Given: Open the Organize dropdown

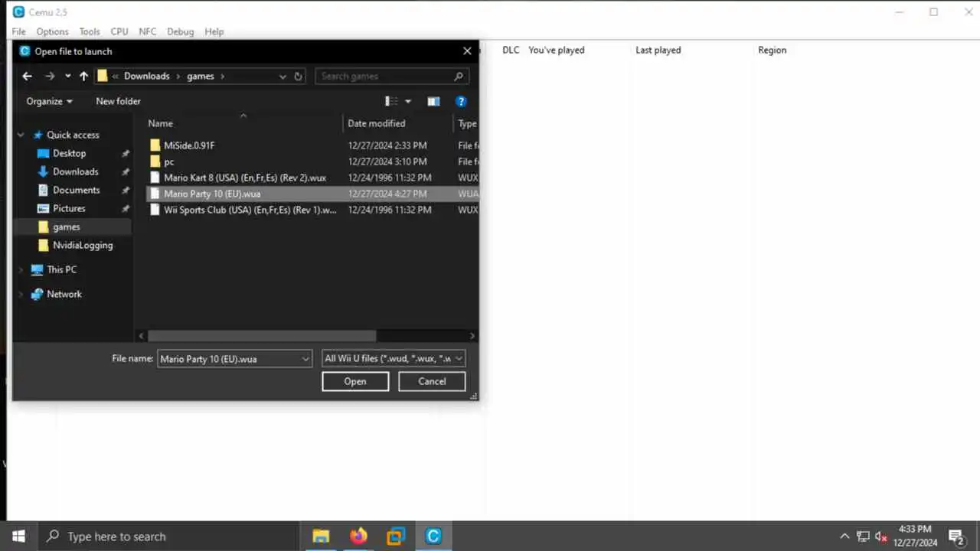Looking at the screenshot, I should point(50,101).
